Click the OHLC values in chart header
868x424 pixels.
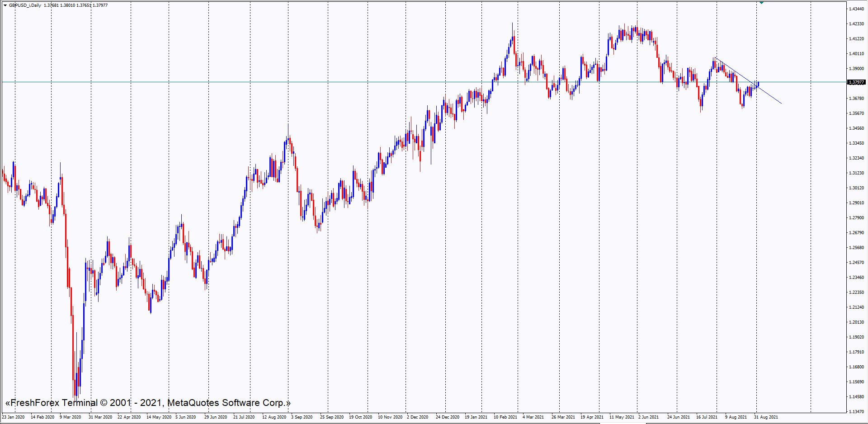click(75, 5)
